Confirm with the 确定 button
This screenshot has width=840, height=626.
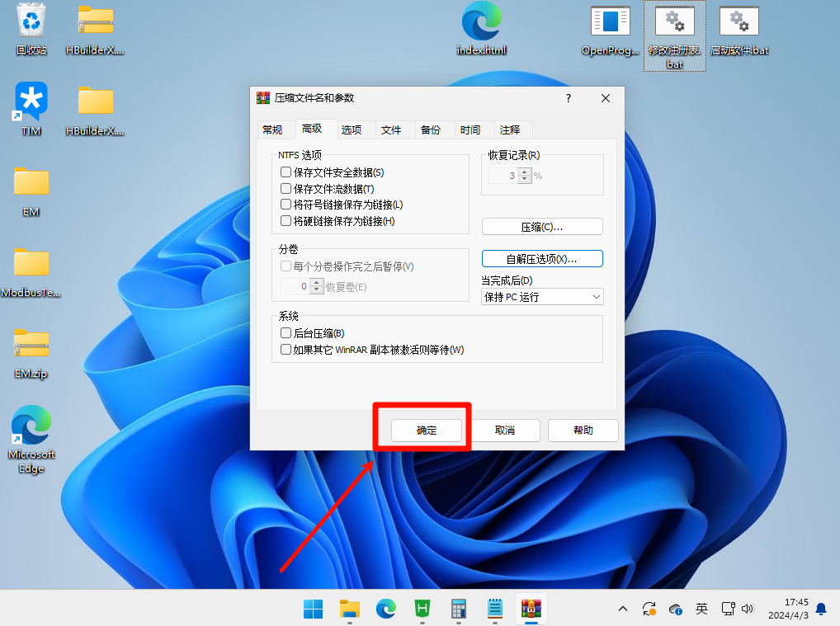pos(427,430)
